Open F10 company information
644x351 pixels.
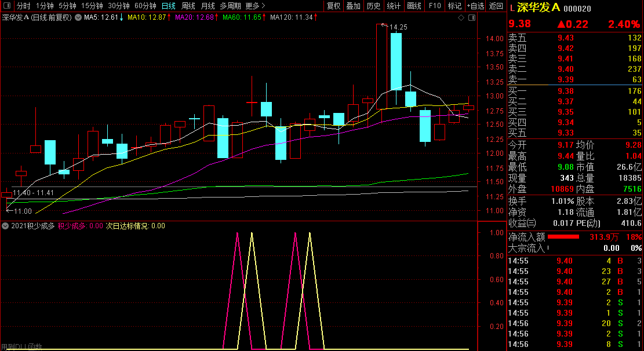(x=434, y=6)
